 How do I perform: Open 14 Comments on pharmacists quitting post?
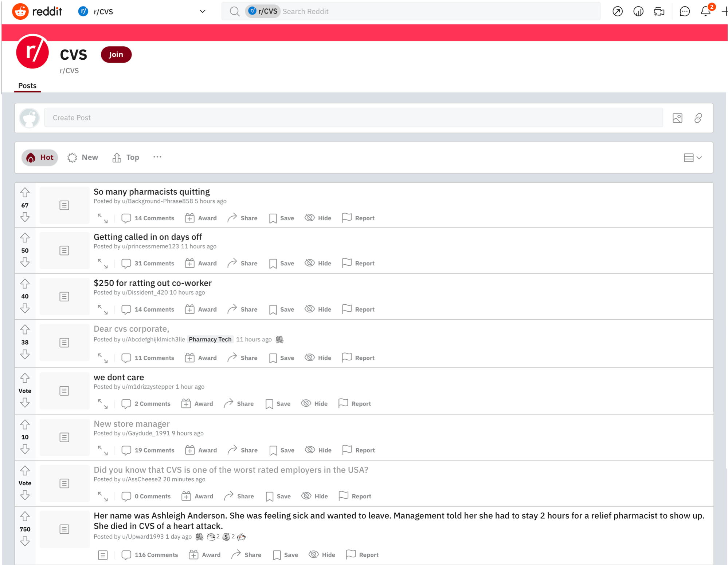point(148,218)
